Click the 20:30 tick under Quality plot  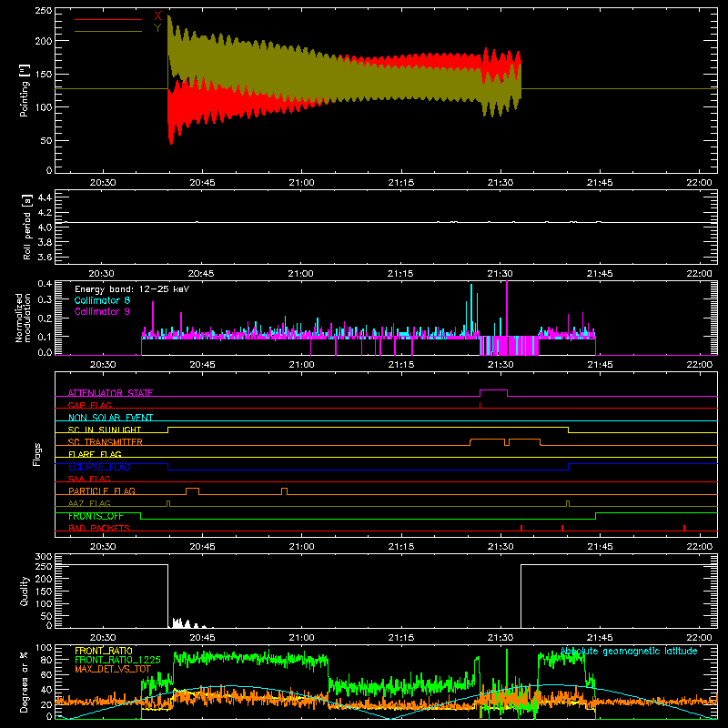[x=103, y=638]
